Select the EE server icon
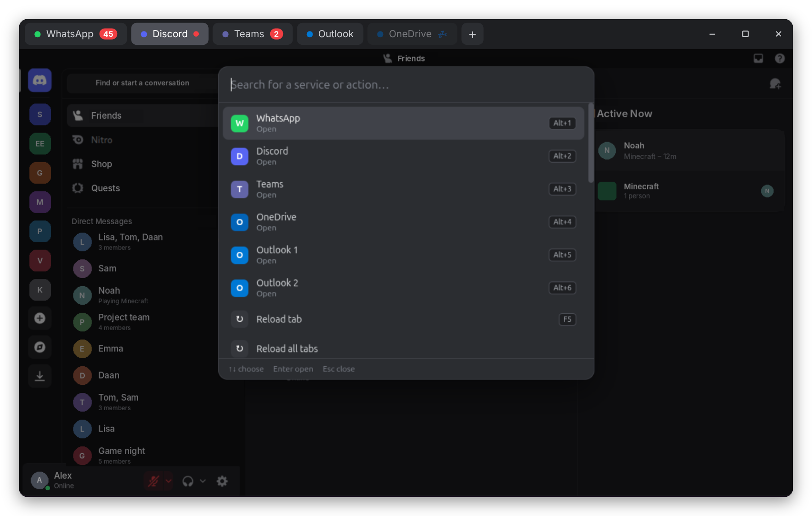 (40, 144)
